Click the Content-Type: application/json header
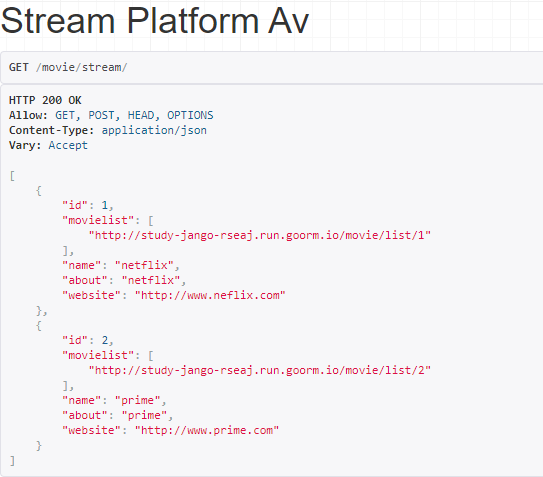 pos(108,131)
